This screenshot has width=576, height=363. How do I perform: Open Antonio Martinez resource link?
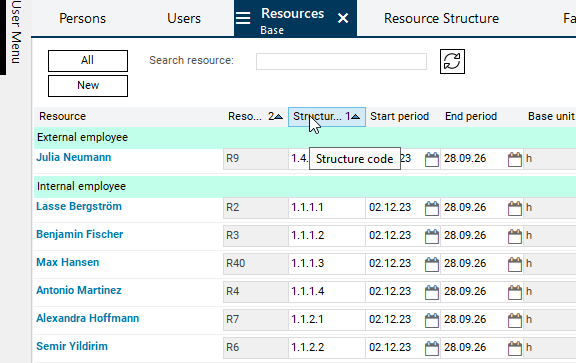[79, 290]
